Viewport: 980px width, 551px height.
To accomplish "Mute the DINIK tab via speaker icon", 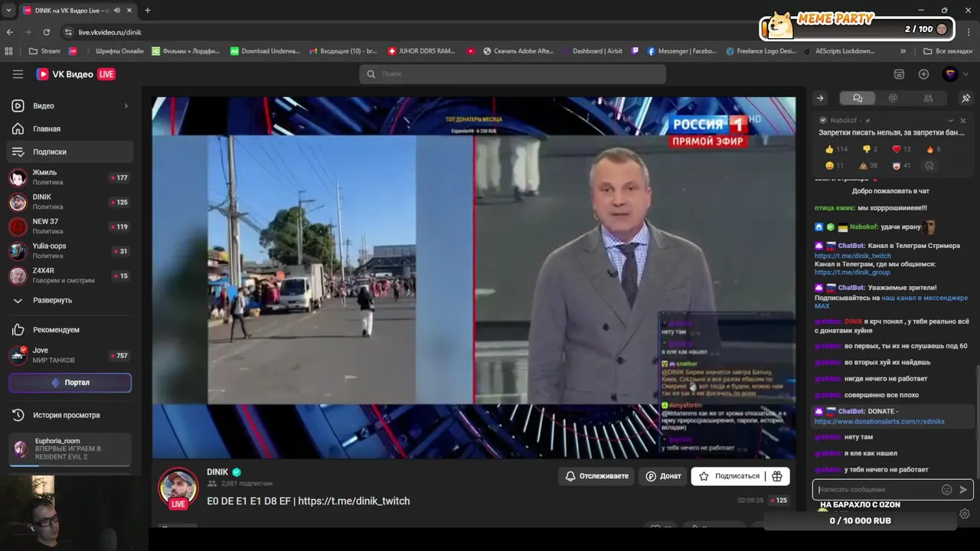I will (117, 11).
